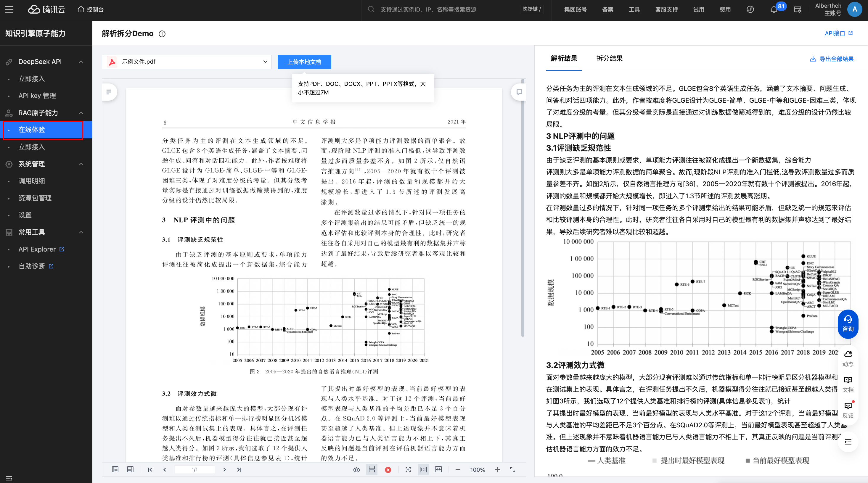Click the focus capture icon in viewer toolbar
868x483 pixels.
coord(408,469)
